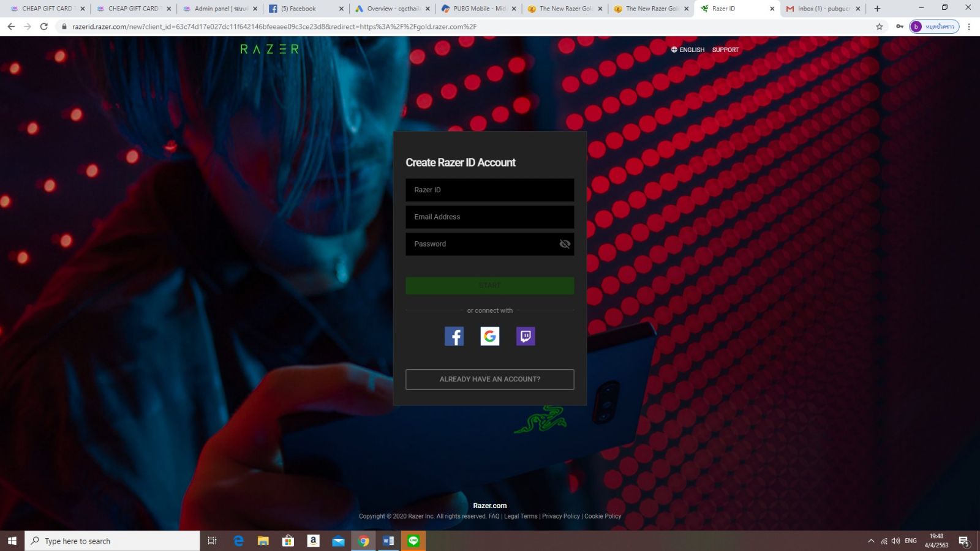The height and width of the screenshot is (551, 980).
Task: Switch to the Inbox (1) Gmail tab
Action: [823, 9]
